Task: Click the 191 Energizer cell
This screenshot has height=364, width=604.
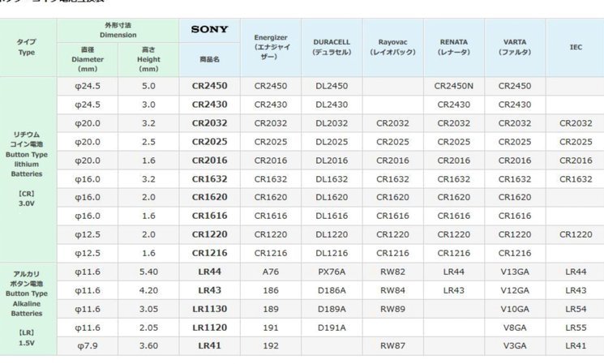Action: coord(271,328)
